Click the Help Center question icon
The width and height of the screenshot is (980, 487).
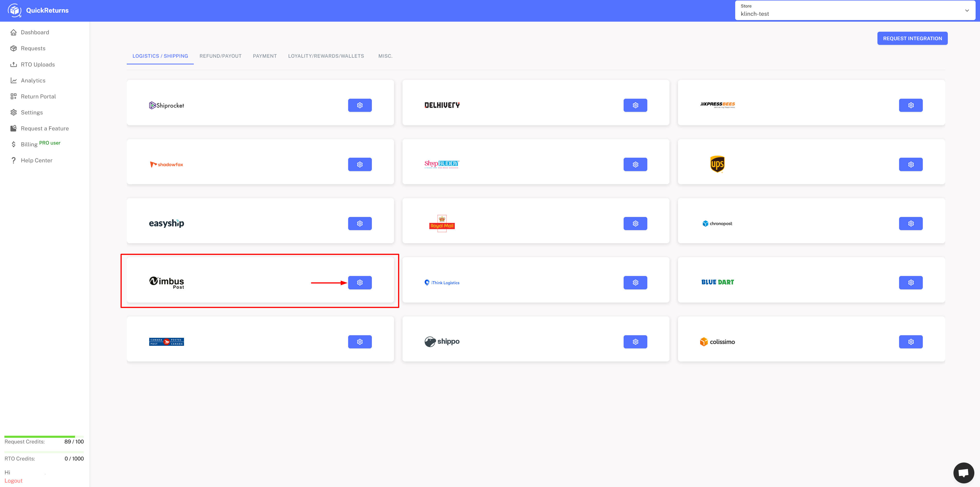tap(14, 160)
